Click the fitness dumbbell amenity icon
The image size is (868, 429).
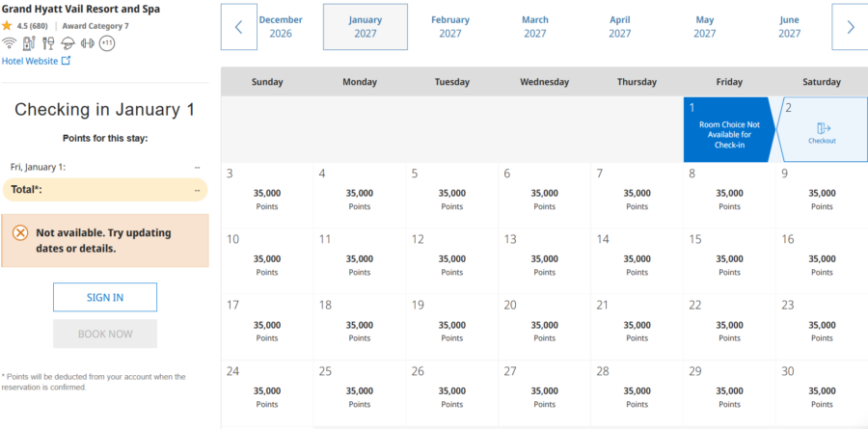coord(88,43)
